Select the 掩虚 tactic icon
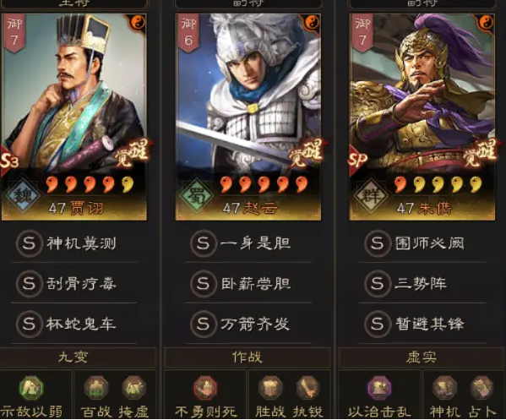 pos(133,387)
